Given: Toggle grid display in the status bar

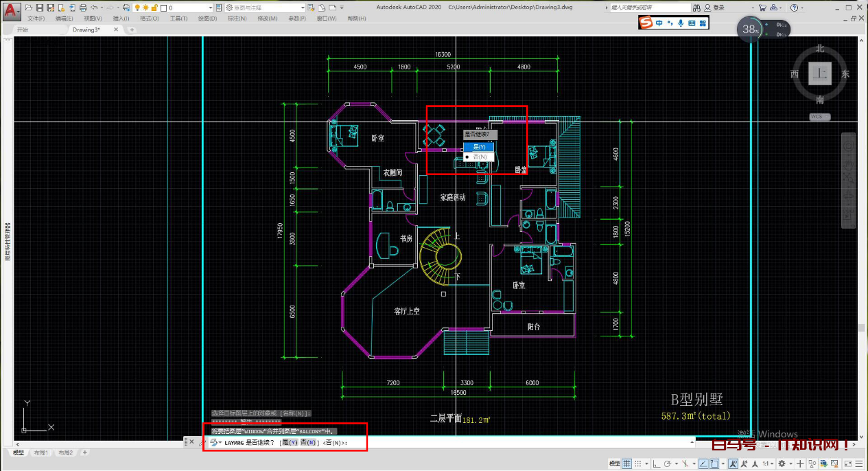Looking at the screenshot, I should point(626,463).
